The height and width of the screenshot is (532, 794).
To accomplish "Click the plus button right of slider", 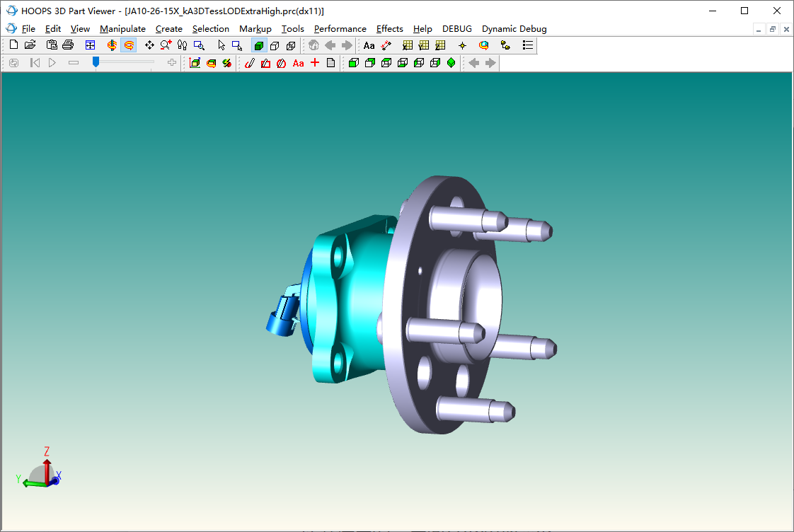I will 172,62.
